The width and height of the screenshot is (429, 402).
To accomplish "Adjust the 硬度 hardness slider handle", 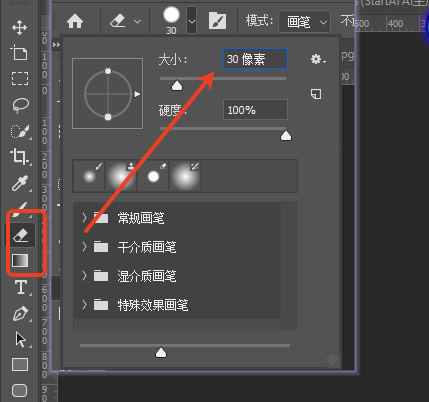I will click(x=286, y=135).
